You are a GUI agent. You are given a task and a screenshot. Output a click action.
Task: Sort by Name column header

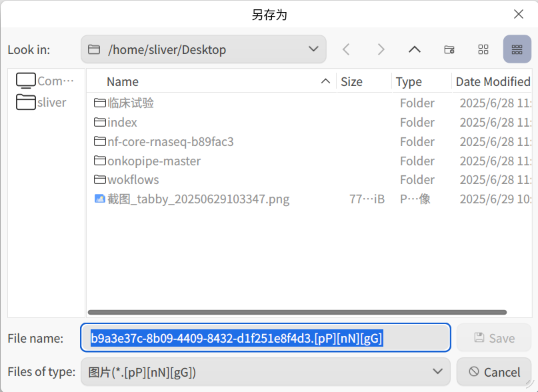pyautogui.click(x=211, y=82)
